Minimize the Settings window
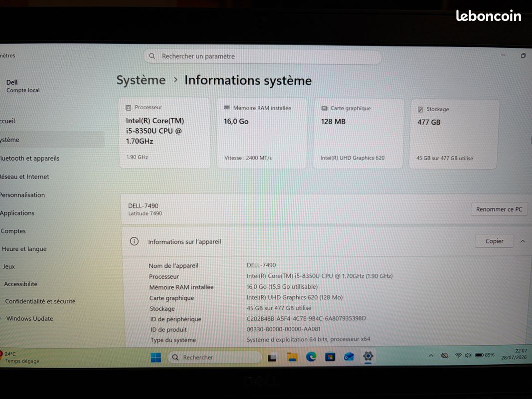The height and width of the screenshot is (399, 532). point(503,55)
